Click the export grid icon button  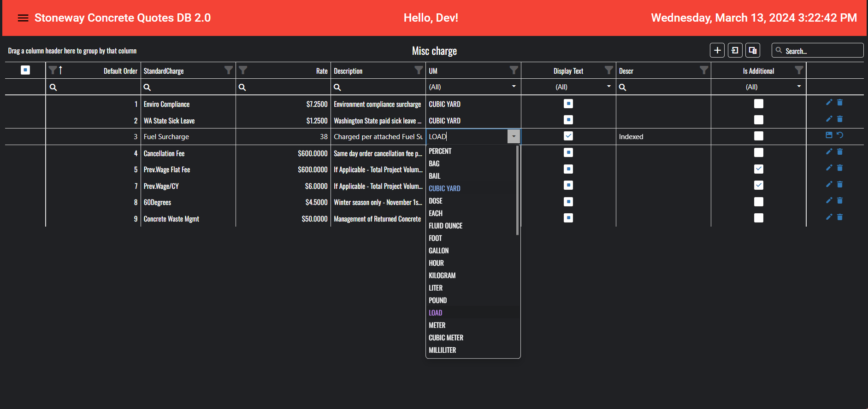tap(735, 50)
